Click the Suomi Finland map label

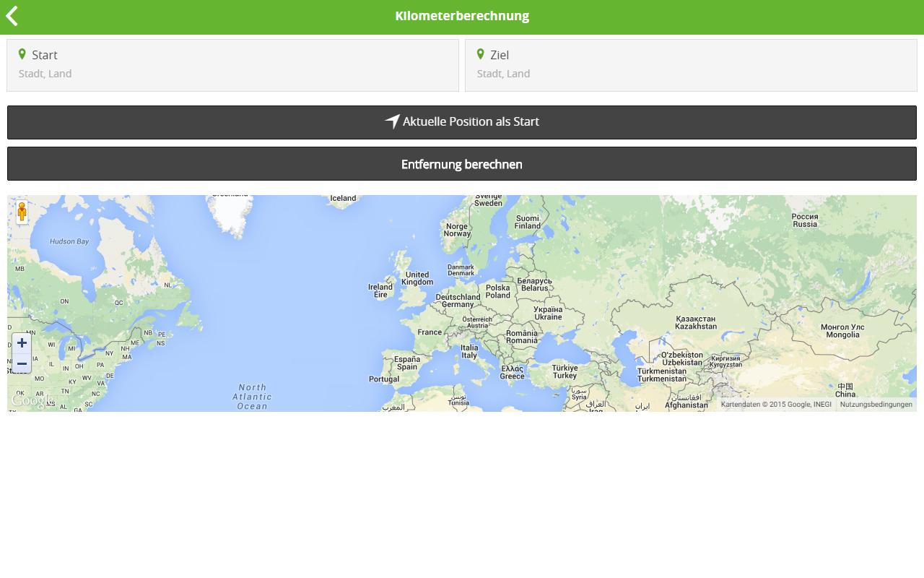(528, 222)
